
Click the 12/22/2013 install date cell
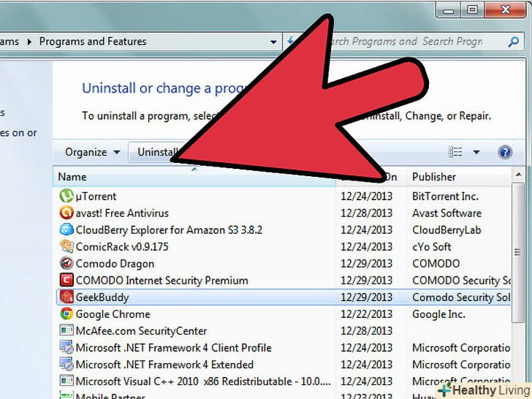[366, 314]
